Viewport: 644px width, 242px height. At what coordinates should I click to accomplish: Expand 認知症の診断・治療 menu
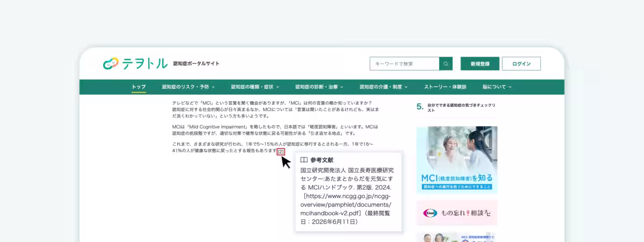point(319,87)
